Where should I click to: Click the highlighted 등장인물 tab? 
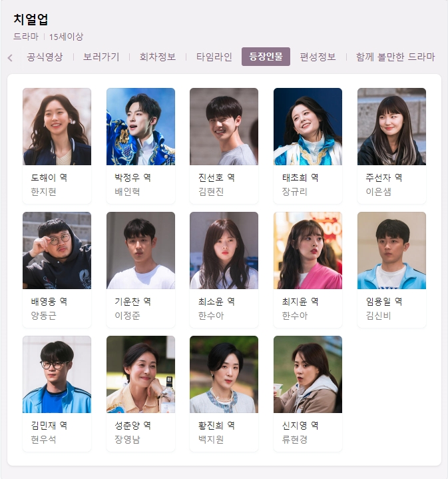pos(266,57)
